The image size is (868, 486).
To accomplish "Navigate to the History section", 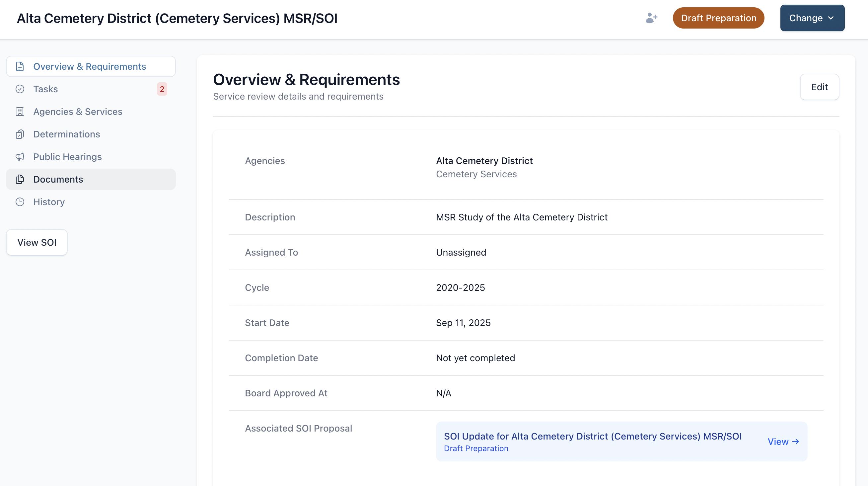I will (49, 202).
